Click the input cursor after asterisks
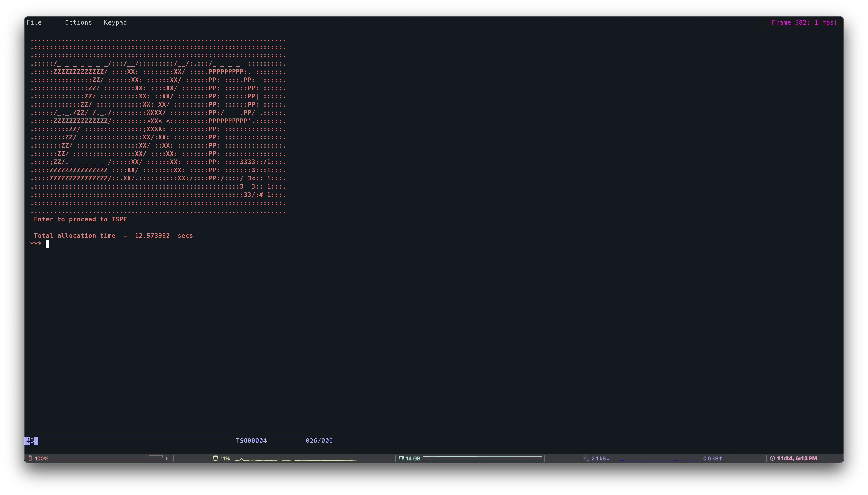 point(48,244)
